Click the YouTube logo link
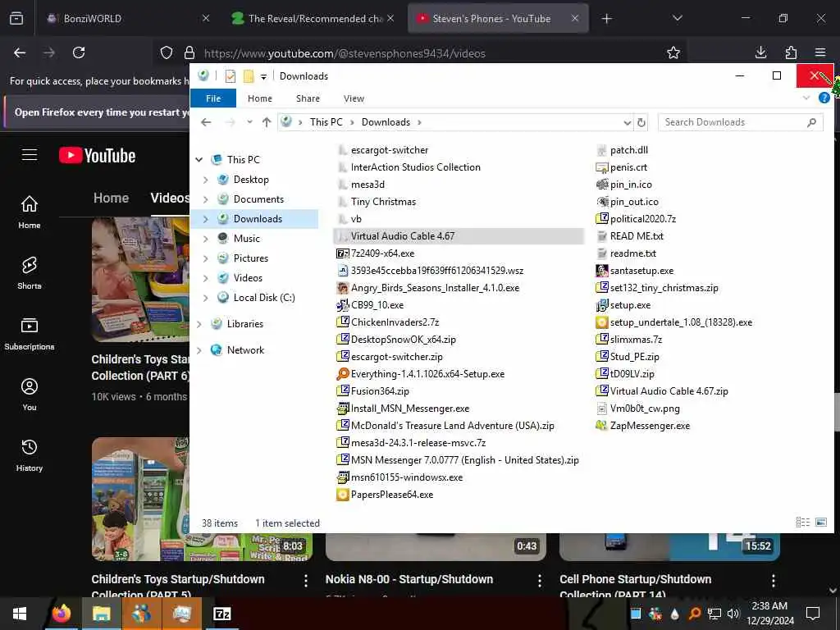This screenshot has height=630, width=840. [97, 155]
